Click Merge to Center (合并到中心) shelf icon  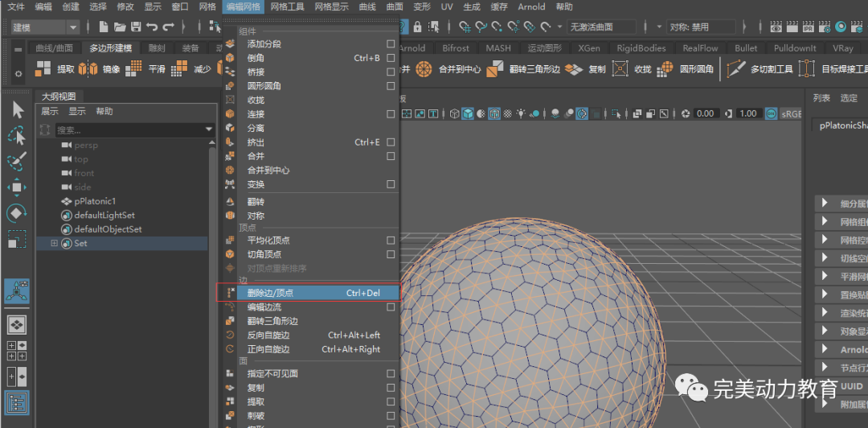pyautogui.click(x=424, y=69)
